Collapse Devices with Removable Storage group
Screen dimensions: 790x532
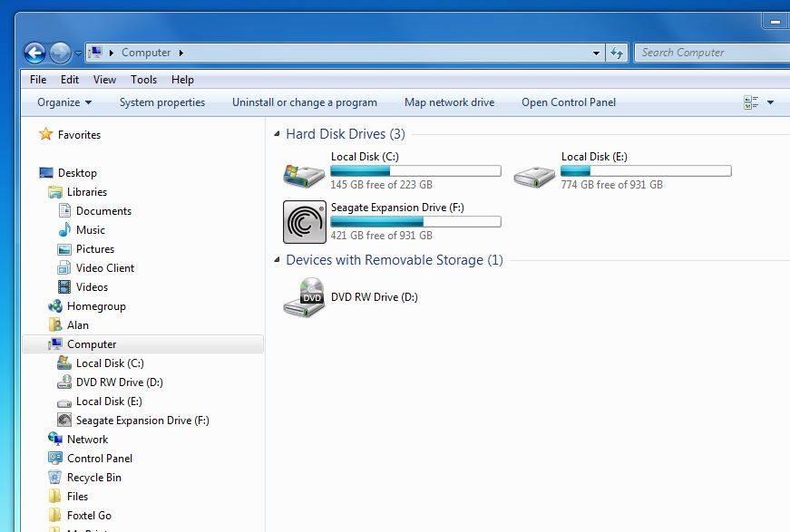pos(278,261)
